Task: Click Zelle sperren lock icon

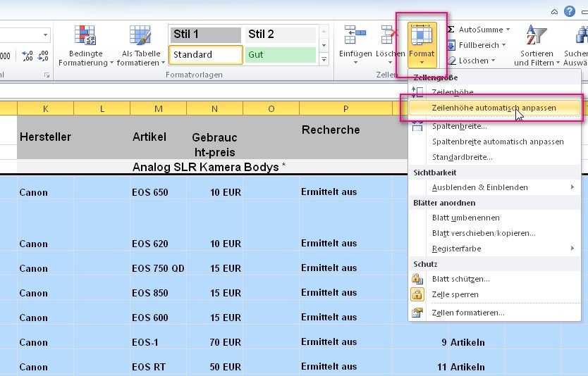Action: point(417,294)
